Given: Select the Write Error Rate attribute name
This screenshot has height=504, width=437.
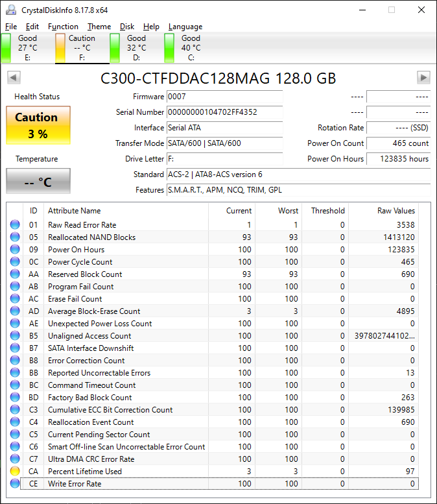Looking at the screenshot, I should [x=75, y=483].
